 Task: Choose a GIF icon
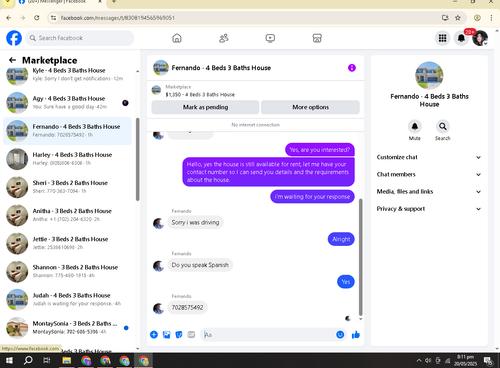(191, 335)
